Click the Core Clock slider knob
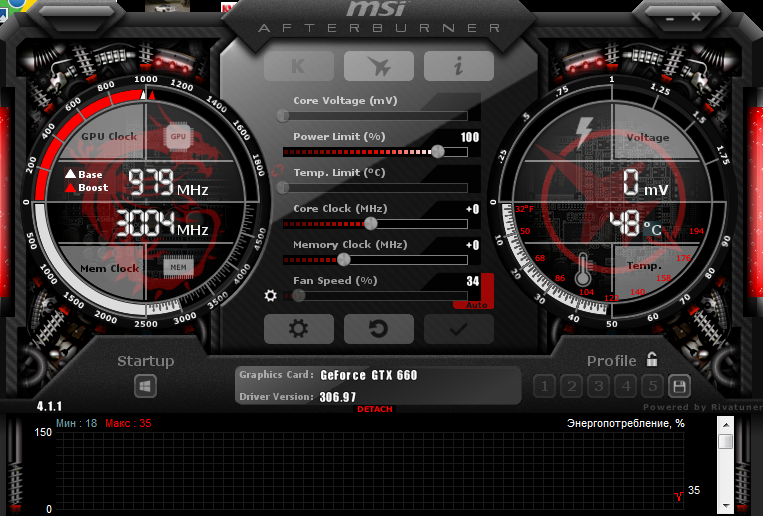The width and height of the screenshot is (763, 516). pyautogui.click(x=370, y=224)
